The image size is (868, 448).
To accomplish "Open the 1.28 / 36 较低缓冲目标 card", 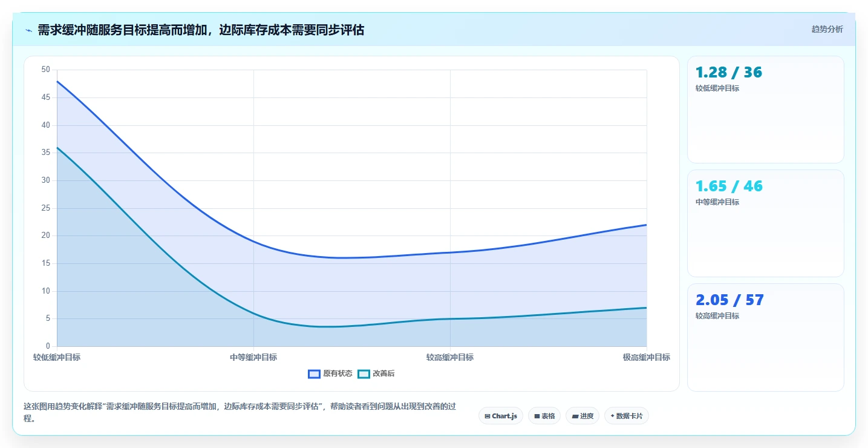I will coord(766,110).
